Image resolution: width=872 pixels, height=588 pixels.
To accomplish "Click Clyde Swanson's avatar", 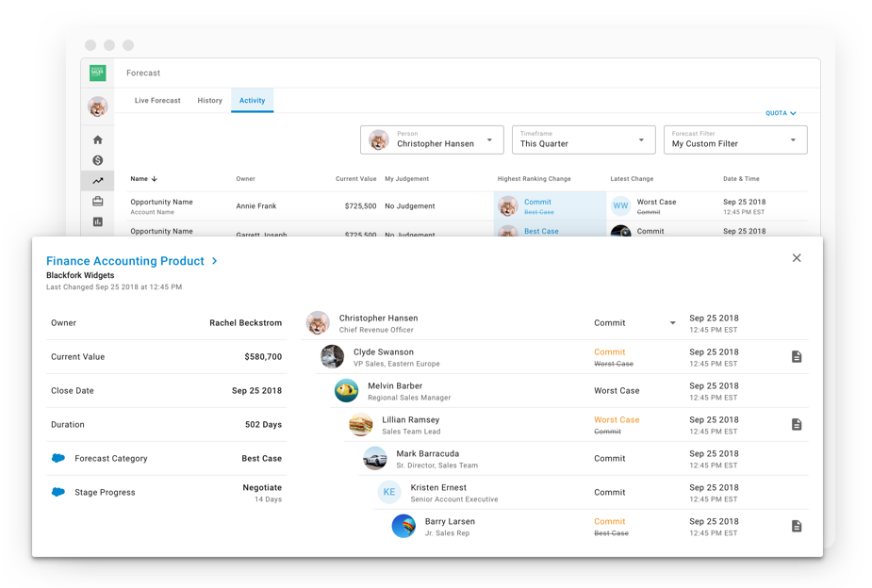I will [332, 357].
